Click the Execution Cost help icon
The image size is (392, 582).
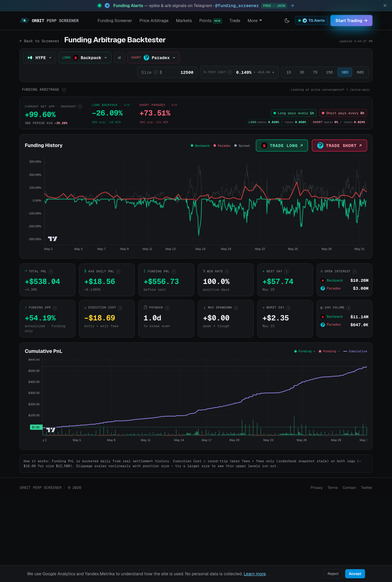tap(120, 308)
